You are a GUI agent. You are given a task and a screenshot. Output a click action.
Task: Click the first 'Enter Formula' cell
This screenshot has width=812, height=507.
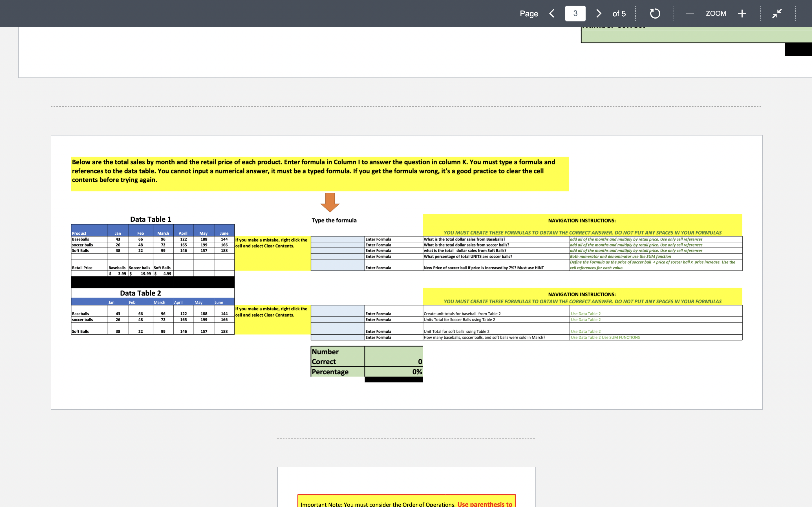click(x=378, y=239)
